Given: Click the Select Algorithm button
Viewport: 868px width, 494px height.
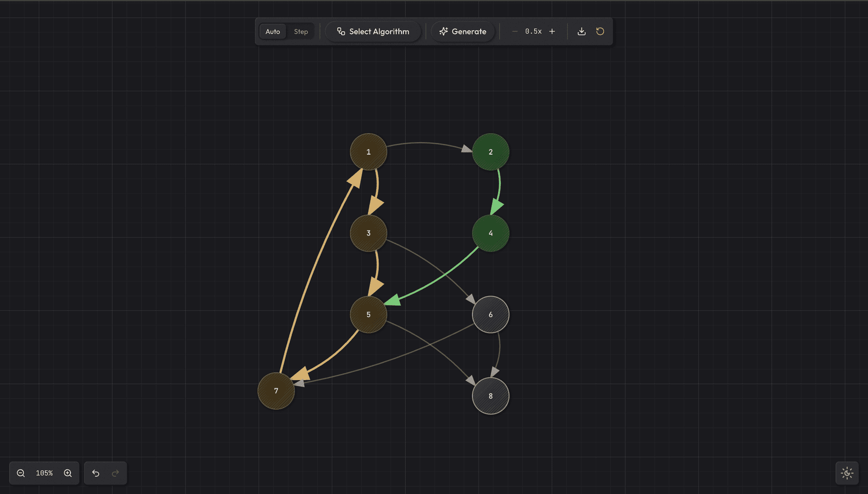Looking at the screenshot, I should (x=373, y=31).
